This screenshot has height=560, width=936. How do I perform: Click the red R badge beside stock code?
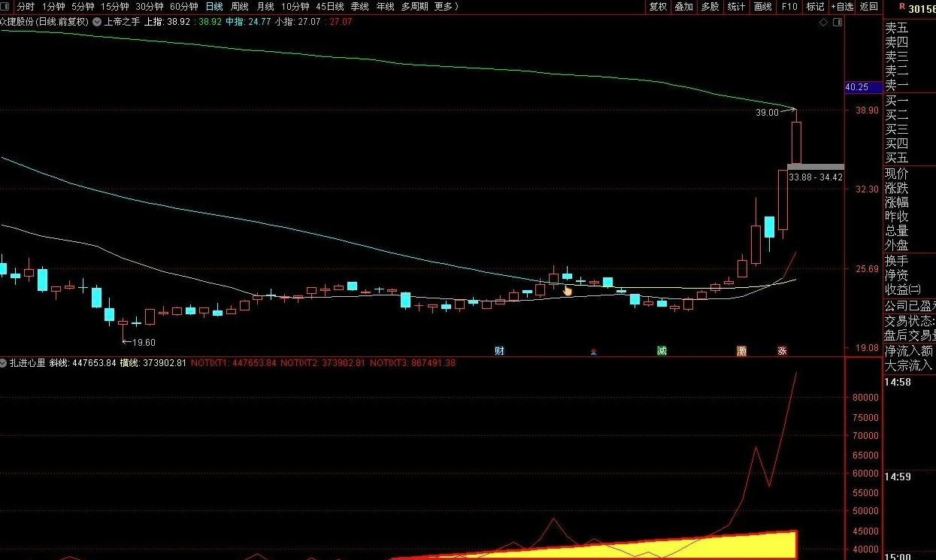(x=901, y=7)
